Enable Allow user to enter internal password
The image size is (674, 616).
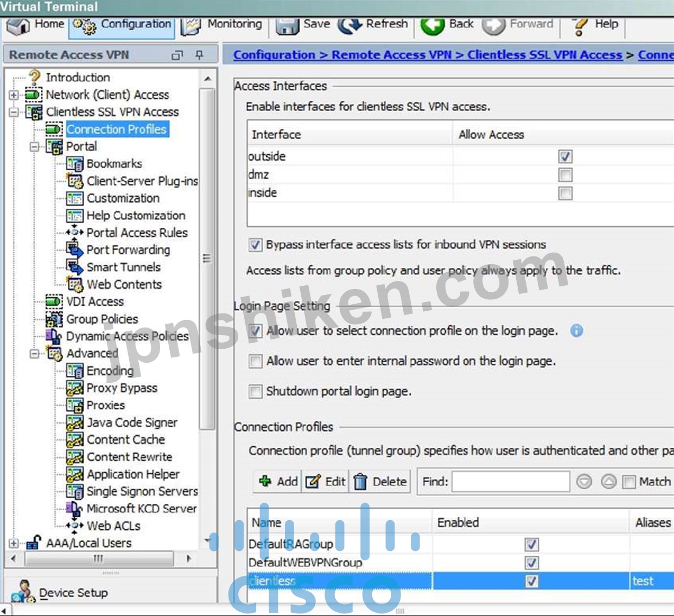click(x=255, y=361)
